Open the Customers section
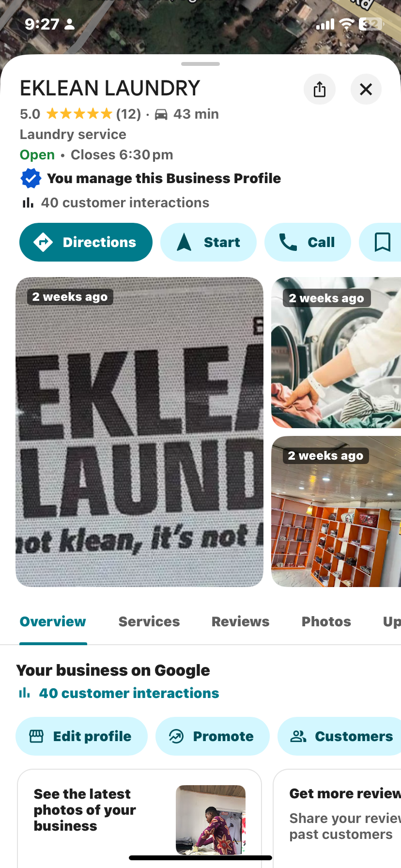This screenshot has width=401, height=868. (341, 736)
